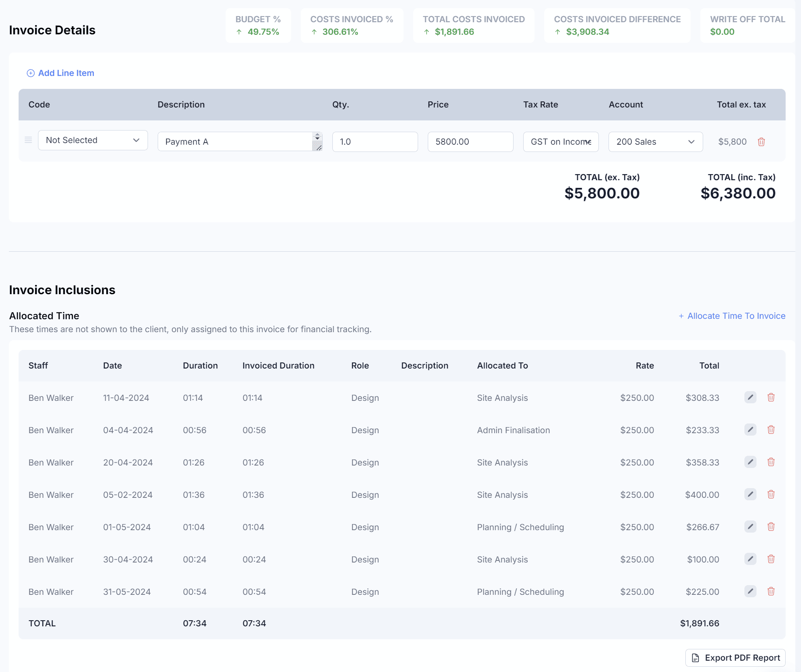Edit the 20-04-2024 time entry
Screen dimensions: 801x672
click(x=750, y=462)
